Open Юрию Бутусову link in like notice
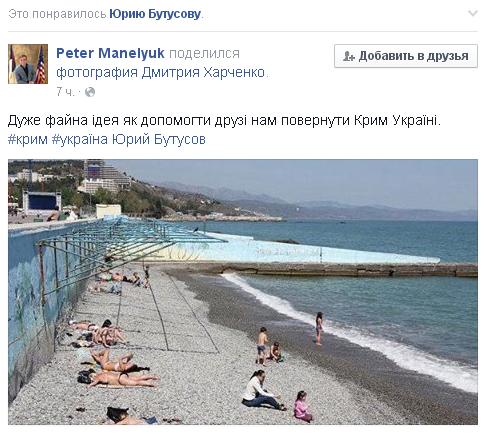Viewport: 485px width, 434px height. [155, 14]
